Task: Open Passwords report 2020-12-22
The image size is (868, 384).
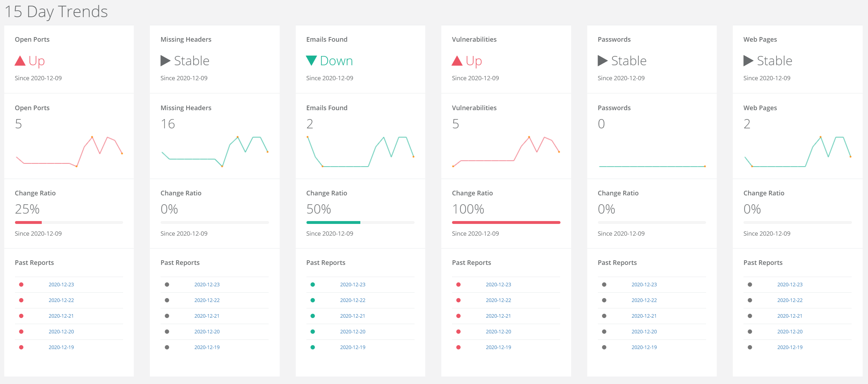Action: pyautogui.click(x=644, y=300)
